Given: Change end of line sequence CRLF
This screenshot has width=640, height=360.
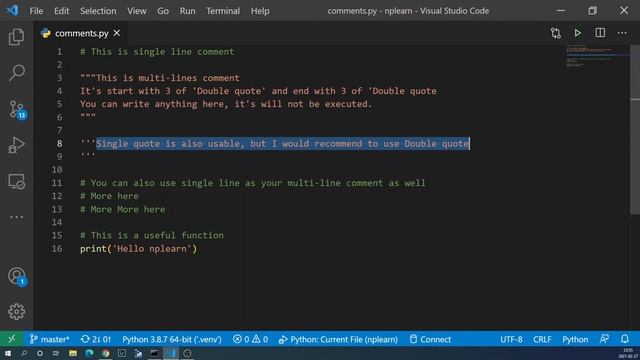Looking at the screenshot, I should [542, 339].
